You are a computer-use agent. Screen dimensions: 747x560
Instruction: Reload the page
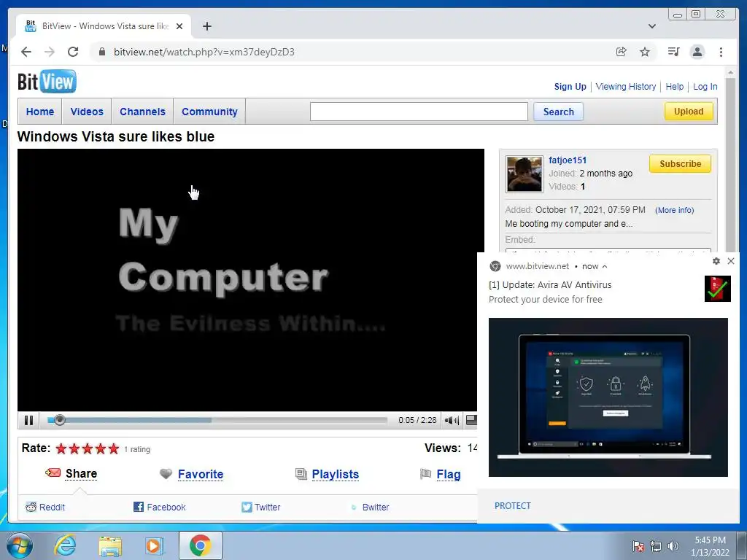(73, 52)
